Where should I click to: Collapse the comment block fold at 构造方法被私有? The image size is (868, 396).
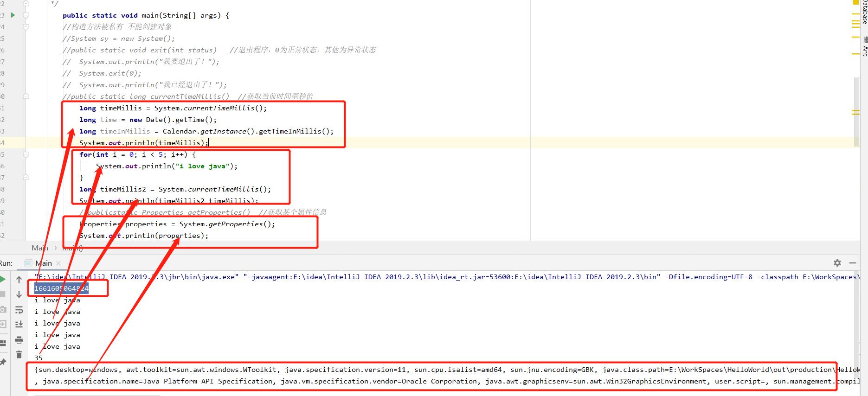(x=26, y=27)
